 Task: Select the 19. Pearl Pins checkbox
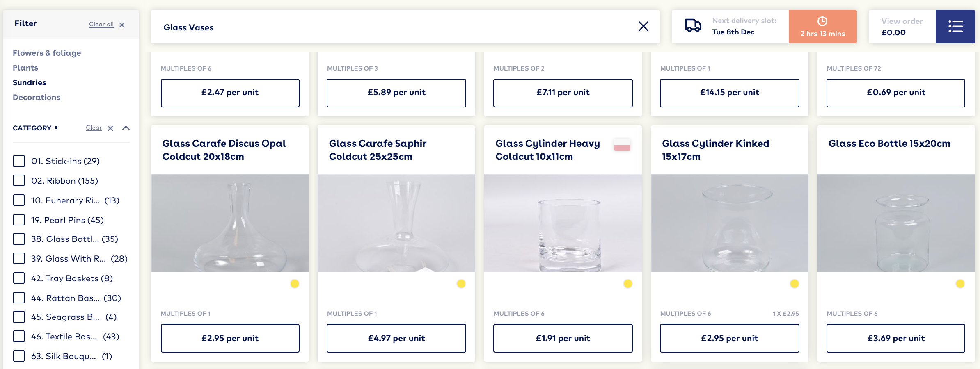pyautogui.click(x=19, y=220)
